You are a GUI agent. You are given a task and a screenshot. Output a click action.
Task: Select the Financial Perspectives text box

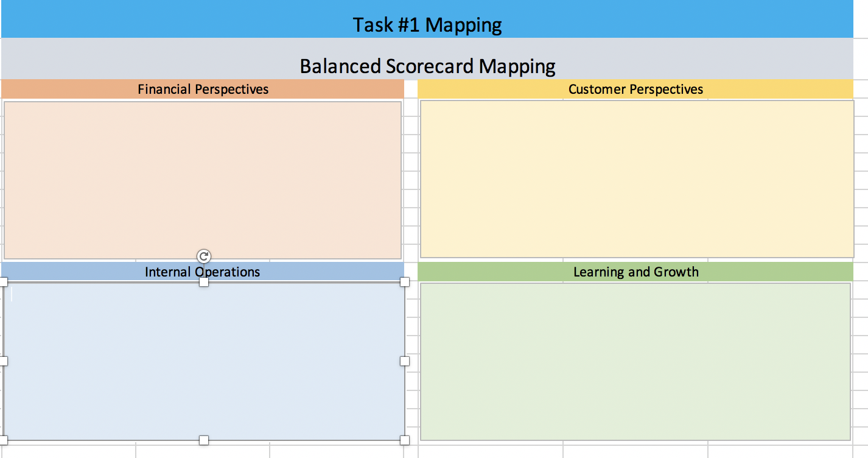click(203, 180)
